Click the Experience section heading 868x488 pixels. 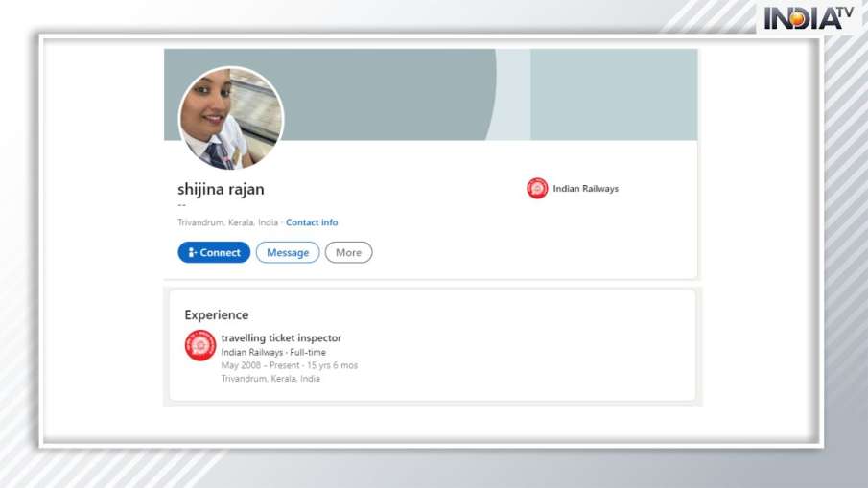[217, 314]
